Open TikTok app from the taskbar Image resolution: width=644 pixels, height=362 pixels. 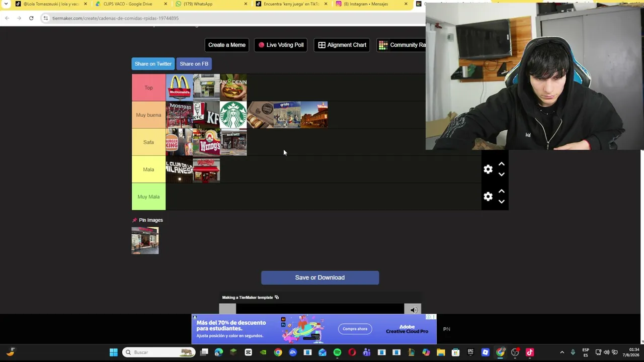(530, 352)
